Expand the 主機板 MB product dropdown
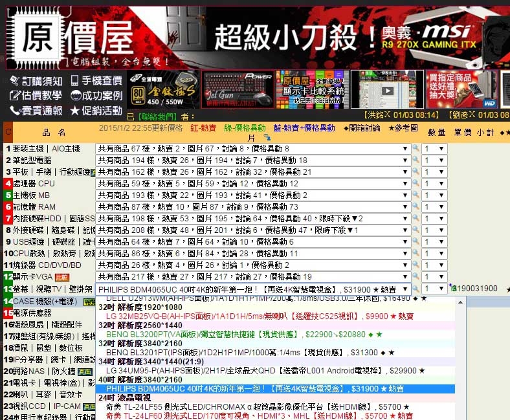Viewport: 510px width, 420px height. click(252, 195)
